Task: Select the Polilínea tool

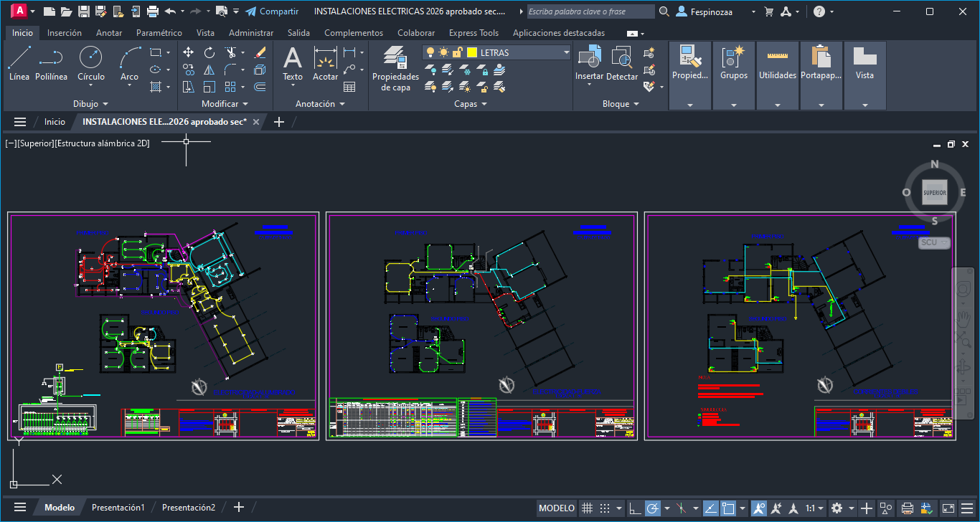Action: (51, 64)
